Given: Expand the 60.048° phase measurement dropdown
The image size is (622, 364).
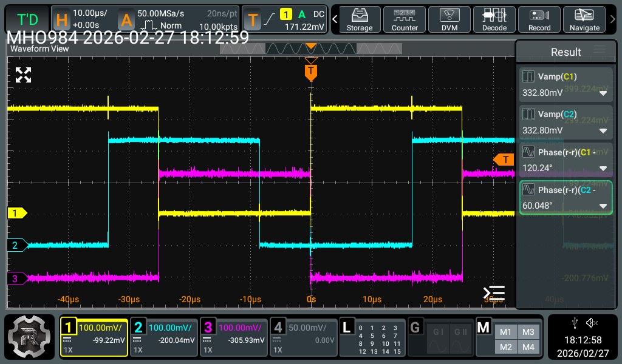Looking at the screenshot, I should pos(603,206).
